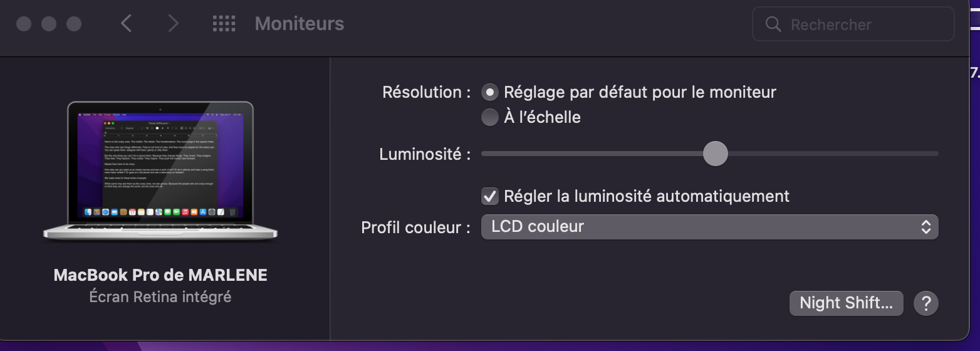The height and width of the screenshot is (351, 980).
Task: Click the up-down arrows on LCD couleur
Action: (925, 227)
